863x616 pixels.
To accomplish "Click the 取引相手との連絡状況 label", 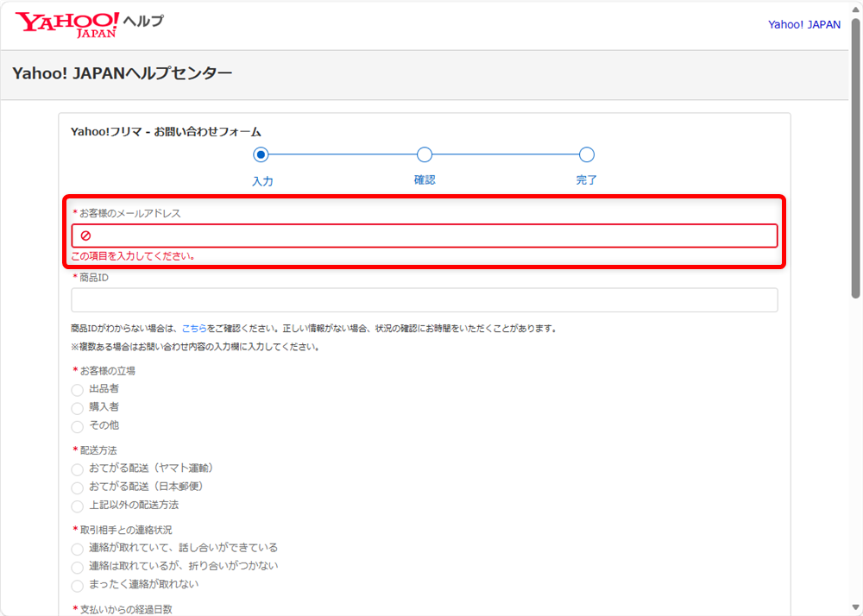I will pos(125,530).
